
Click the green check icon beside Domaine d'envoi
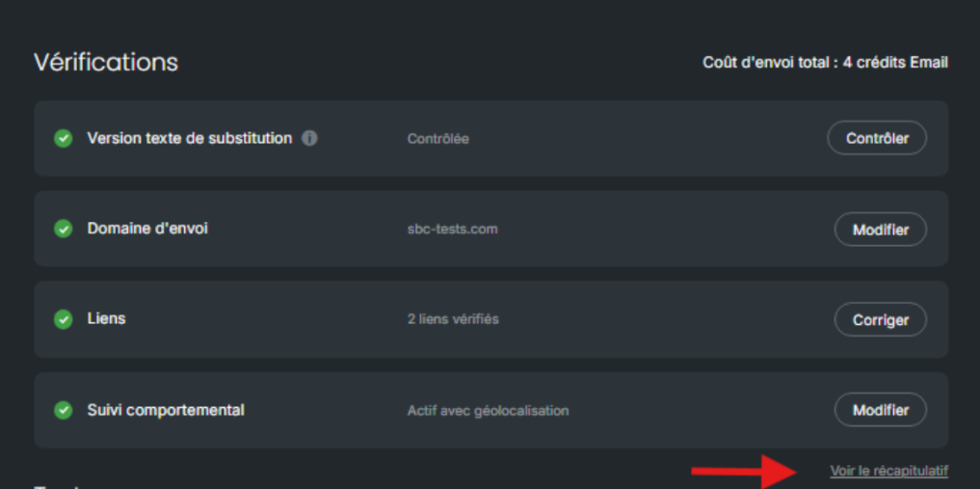[x=64, y=230]
